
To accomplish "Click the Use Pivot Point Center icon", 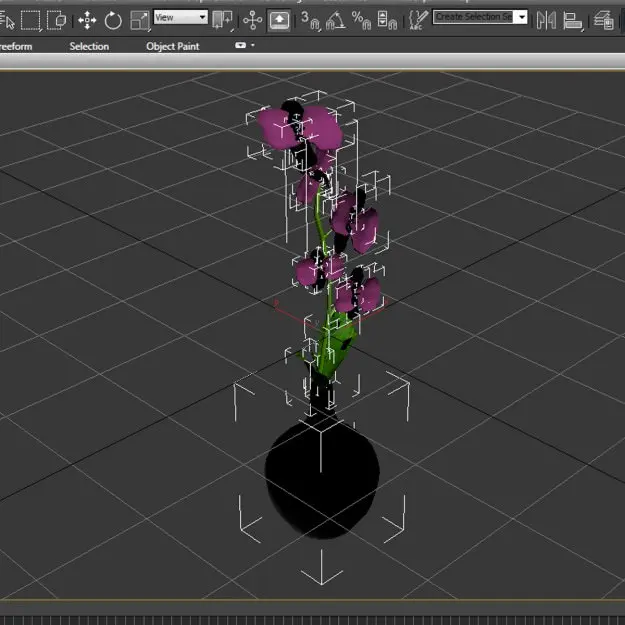I will [x=222, y=20].
